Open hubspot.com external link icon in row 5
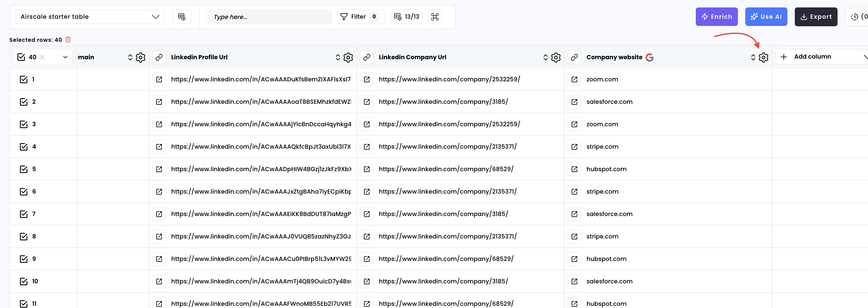Viewport: 868px width, 308px height. 574,169
